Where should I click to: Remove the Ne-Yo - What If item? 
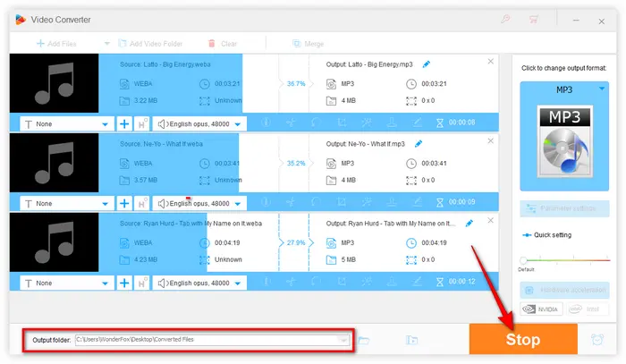(491, 141)
